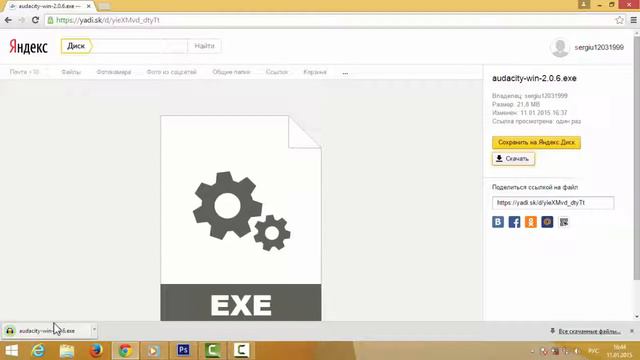Image resolution: width=640 pixels, height=360 pixels.
Task: Show all downloaded files link
Action: 589,331
